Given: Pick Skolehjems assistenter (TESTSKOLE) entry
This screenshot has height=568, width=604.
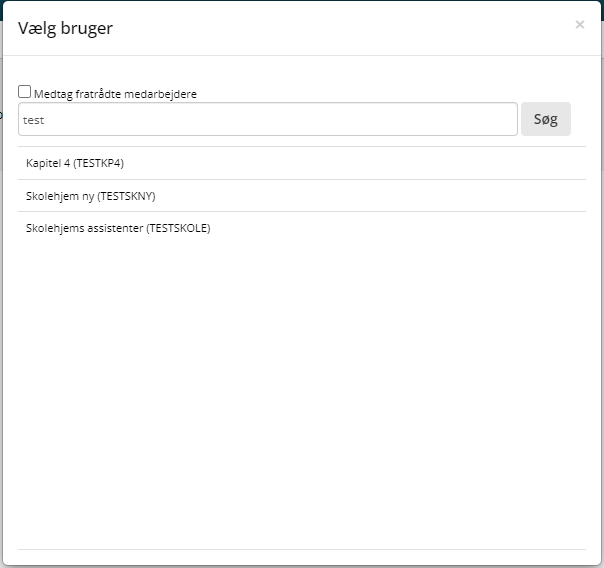Looking at the screenshot, I should tap(118, 228).
